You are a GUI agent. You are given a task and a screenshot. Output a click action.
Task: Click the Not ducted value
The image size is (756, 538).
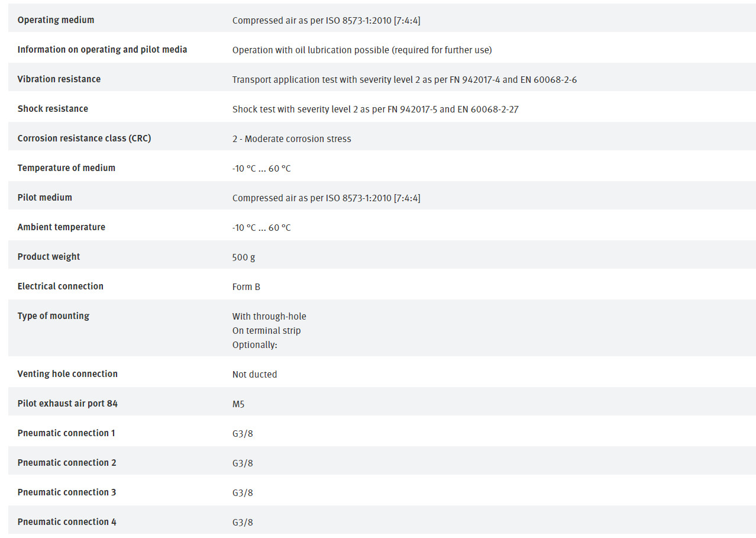click(254, 375)
